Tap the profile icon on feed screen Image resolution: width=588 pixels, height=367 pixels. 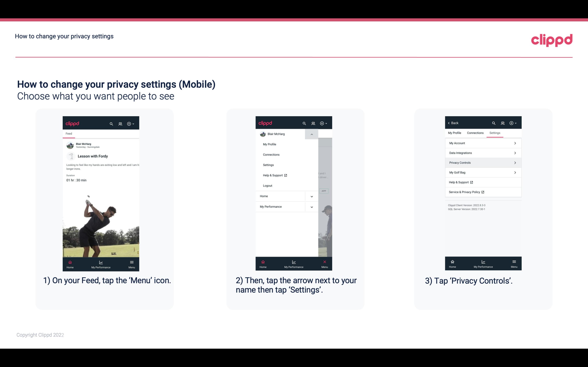(x=120, y=123)
